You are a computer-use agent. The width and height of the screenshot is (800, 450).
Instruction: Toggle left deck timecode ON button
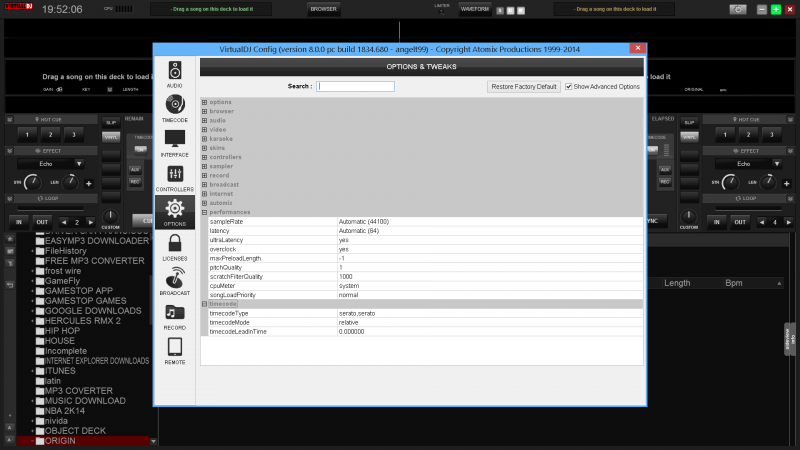click(140, 149)
